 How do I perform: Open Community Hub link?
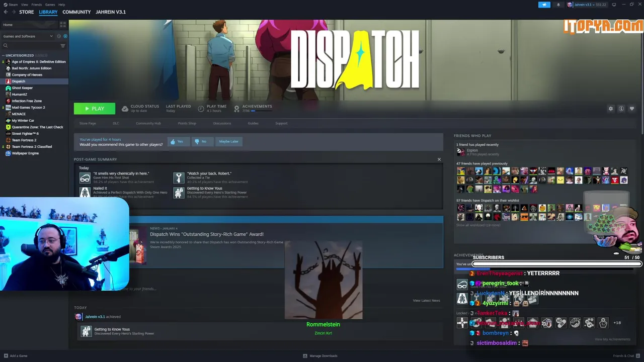(x=148, y=123)
